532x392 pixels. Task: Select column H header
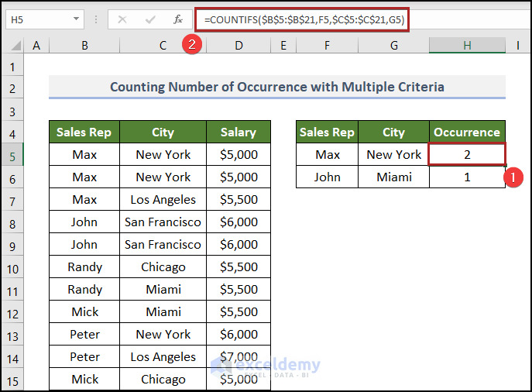pos(467,46)
